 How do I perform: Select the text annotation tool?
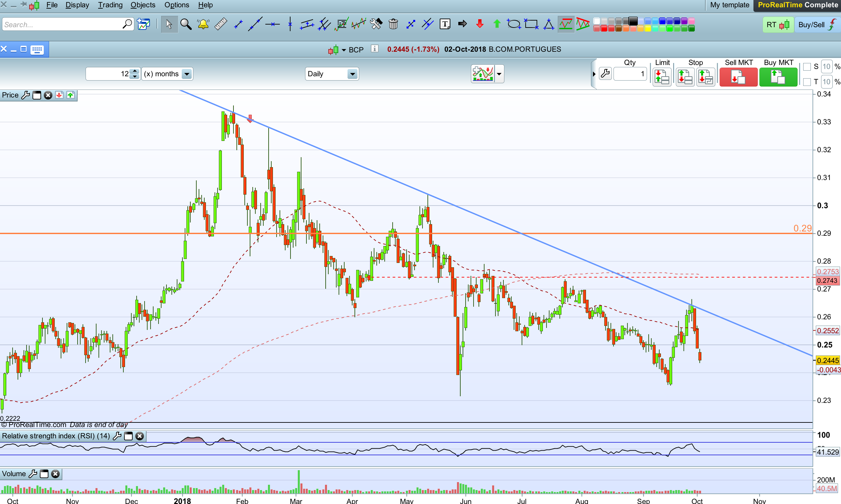[x=445, y=25]
